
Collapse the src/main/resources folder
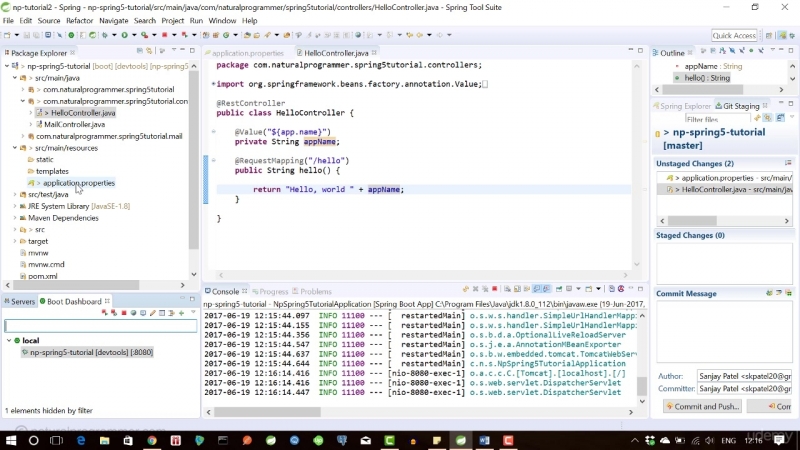(15, 148)
